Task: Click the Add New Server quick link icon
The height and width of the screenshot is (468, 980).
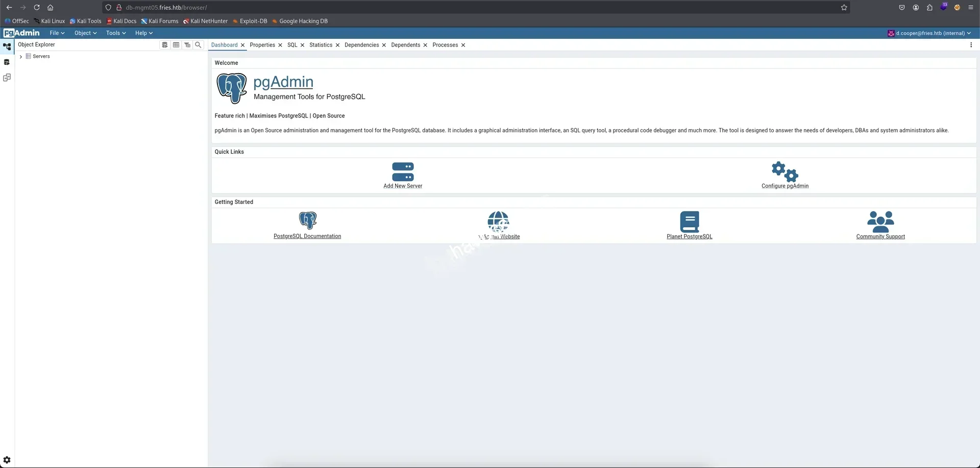Action: 403,172
